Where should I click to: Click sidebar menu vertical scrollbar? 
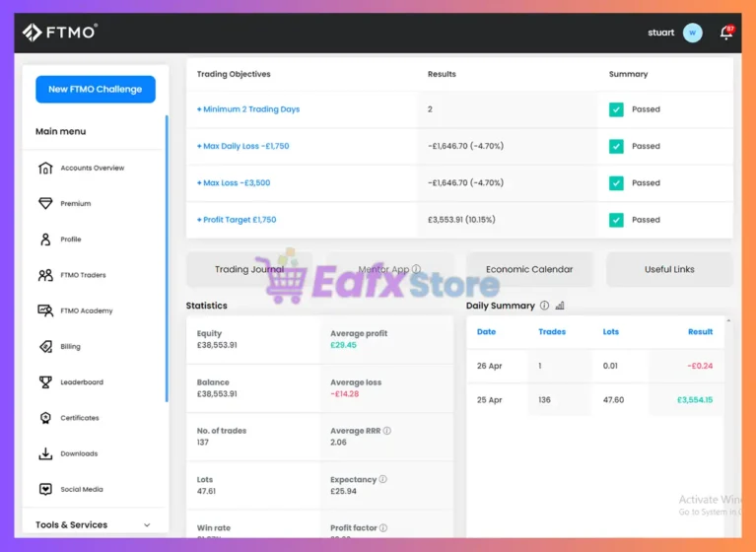(167, 258)
